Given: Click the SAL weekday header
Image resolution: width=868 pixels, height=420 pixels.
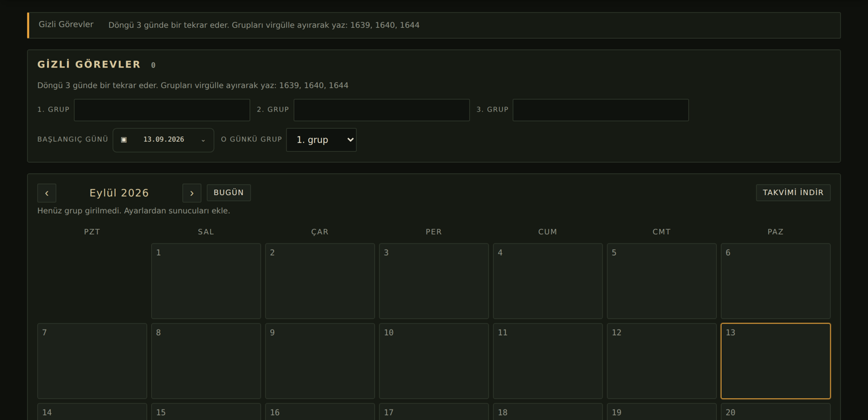Looking at the screenshot, I should click(x=206, y=232).
